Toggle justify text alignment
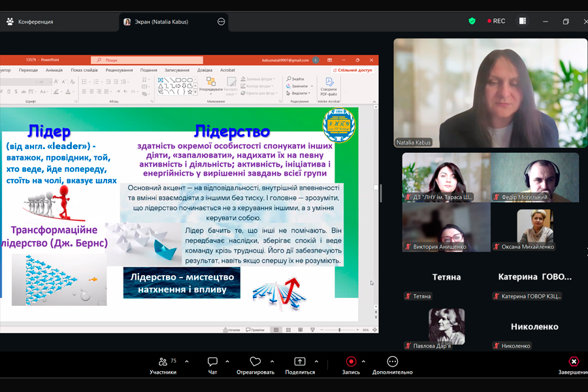Image resolution: width=588 pixels, height=392 pixels. coord(106,91)
